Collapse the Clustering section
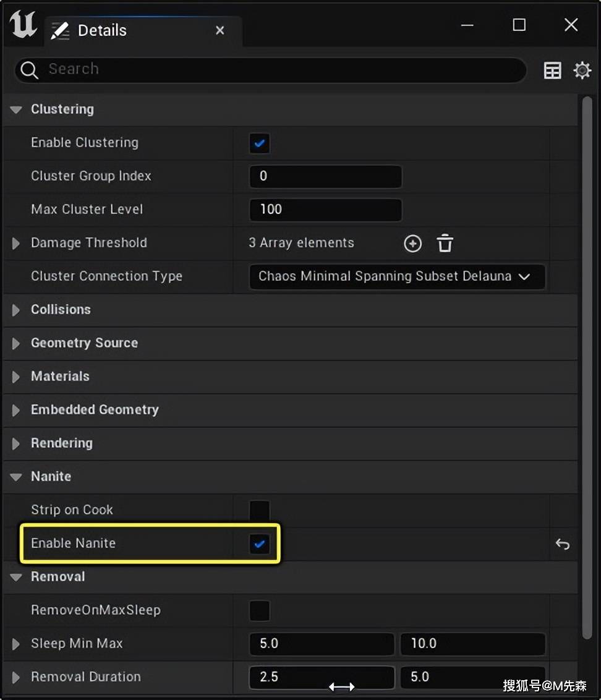 coord(16,109)
